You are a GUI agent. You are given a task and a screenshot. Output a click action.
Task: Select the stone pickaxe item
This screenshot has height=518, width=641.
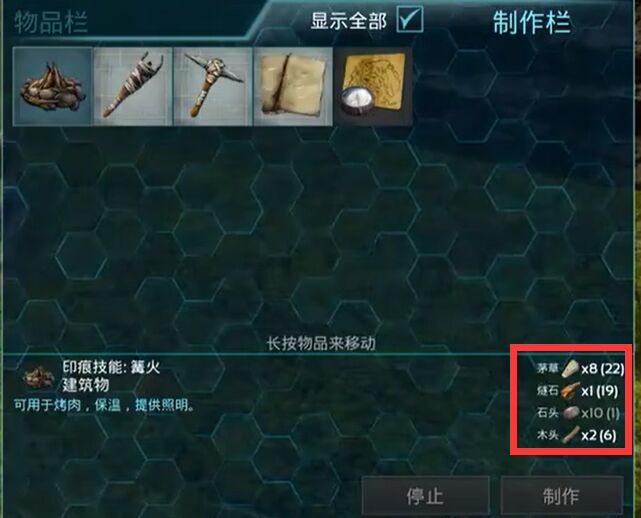(213, 86)
